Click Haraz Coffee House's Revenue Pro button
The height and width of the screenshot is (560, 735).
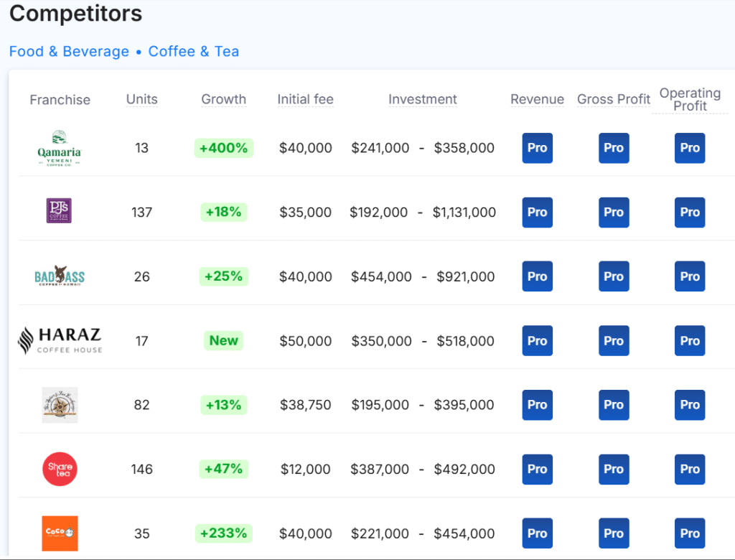click(x=537, y=340)
